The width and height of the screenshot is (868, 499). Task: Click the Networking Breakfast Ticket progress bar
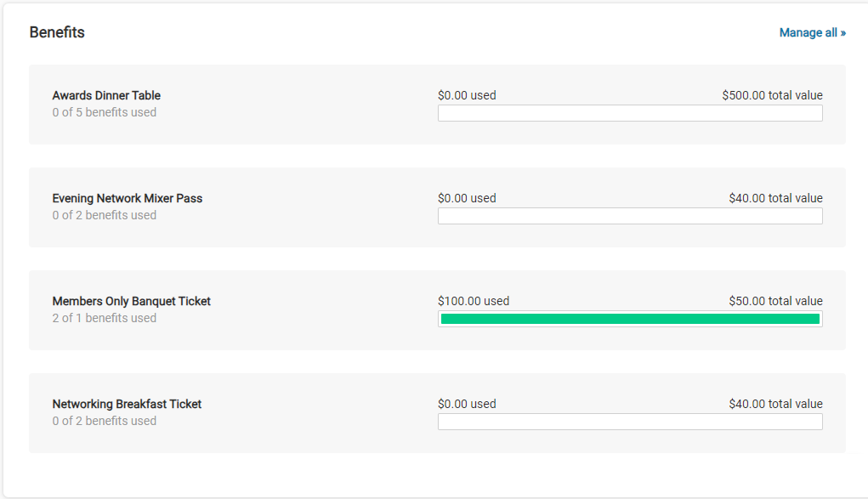[x=630, y=422]
